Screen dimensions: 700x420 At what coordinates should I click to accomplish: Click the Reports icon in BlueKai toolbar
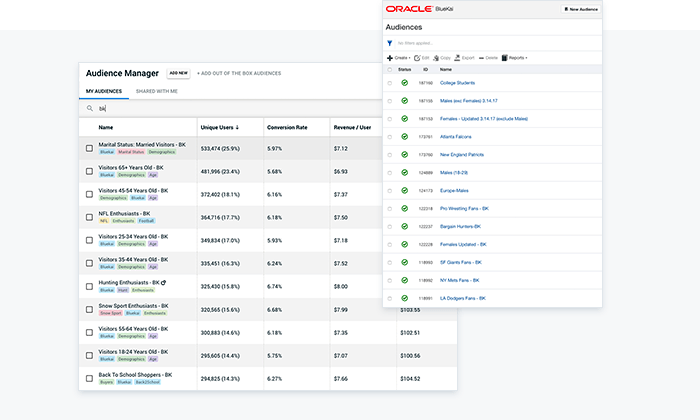point(504,58)
